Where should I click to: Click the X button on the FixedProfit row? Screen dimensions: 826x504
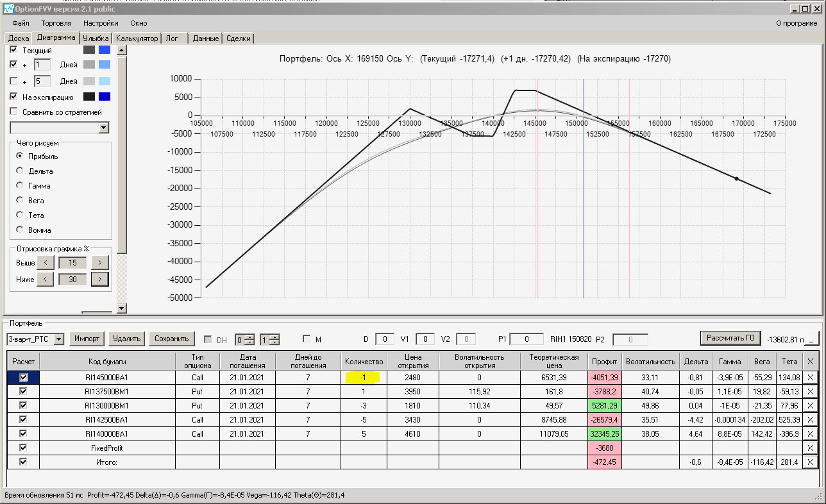point(810,448)
